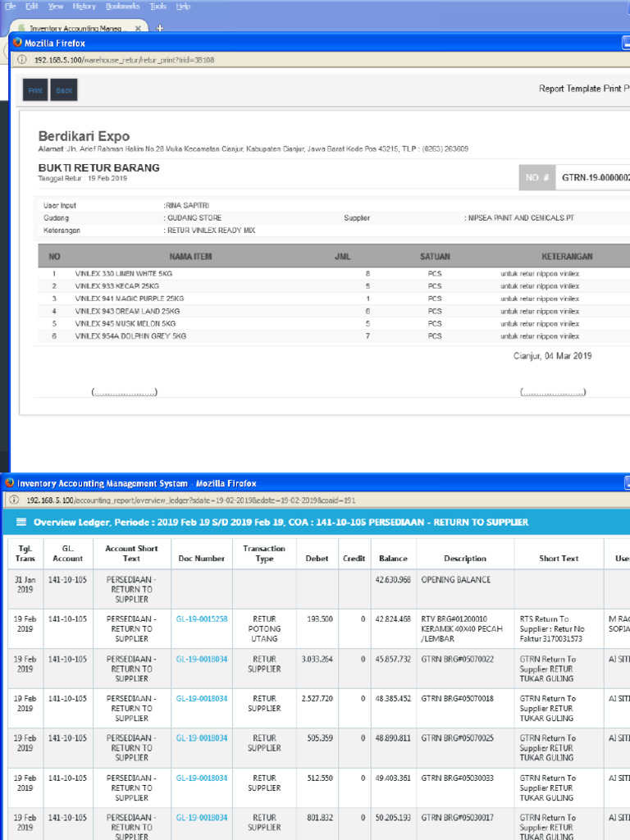Click the retur_print URL address field
630x840 pixels.
[x=125, y=60]
